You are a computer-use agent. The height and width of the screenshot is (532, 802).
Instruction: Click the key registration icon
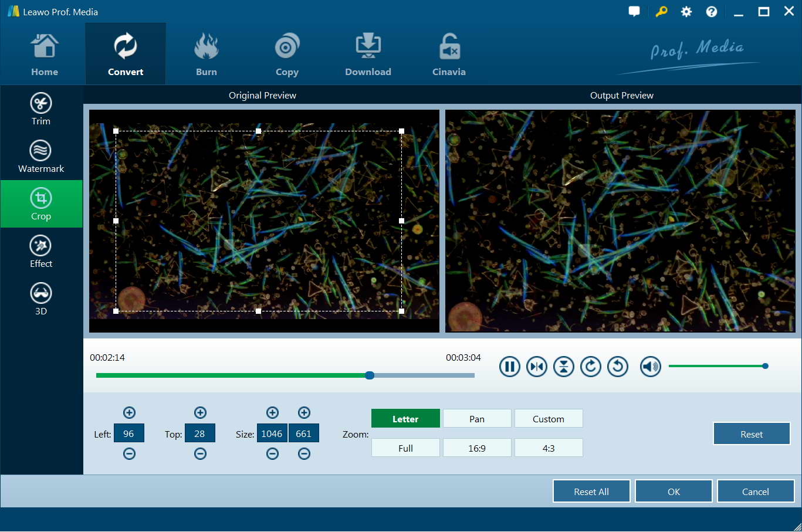coord(661,12)
